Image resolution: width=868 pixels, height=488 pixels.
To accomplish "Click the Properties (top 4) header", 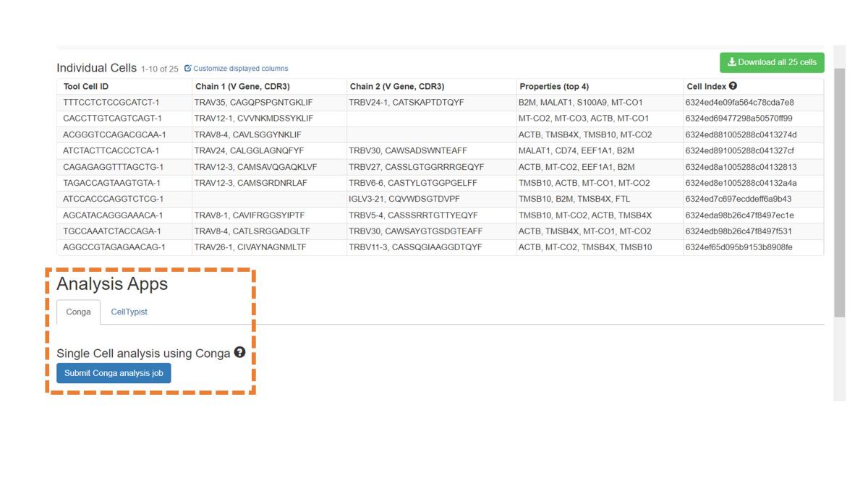I will pyautogui.click(x=554, y=87).
